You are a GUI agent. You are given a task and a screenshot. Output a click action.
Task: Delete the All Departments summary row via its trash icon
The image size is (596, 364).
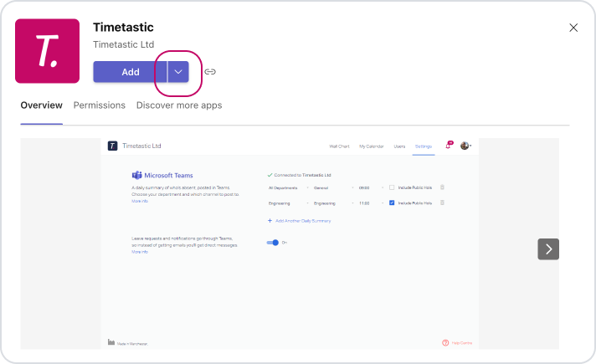tap(442, 187)
